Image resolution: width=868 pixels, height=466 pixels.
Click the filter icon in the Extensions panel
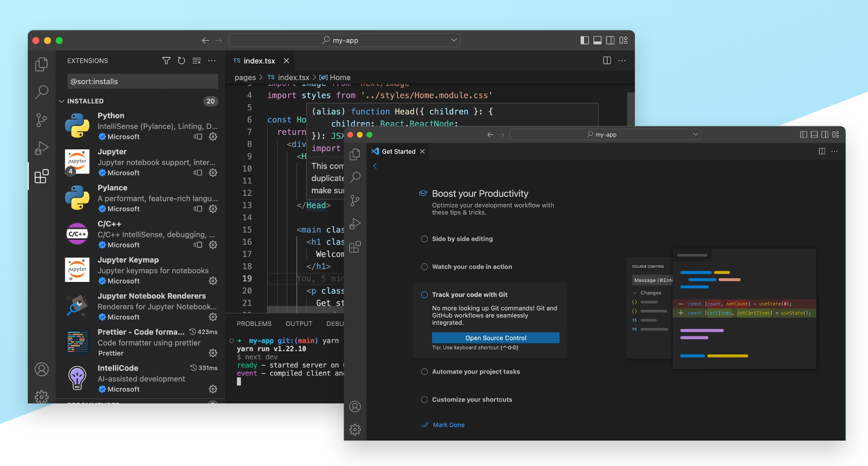(166, 61)
